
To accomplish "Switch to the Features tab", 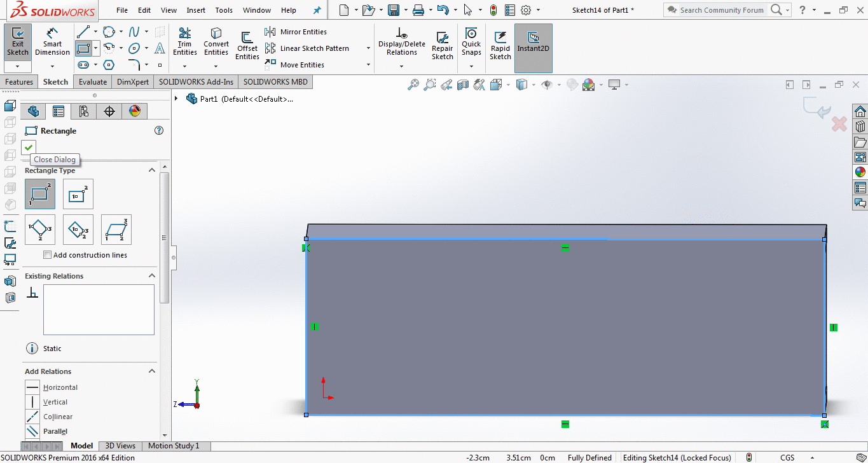I will (x=19, y=82).
